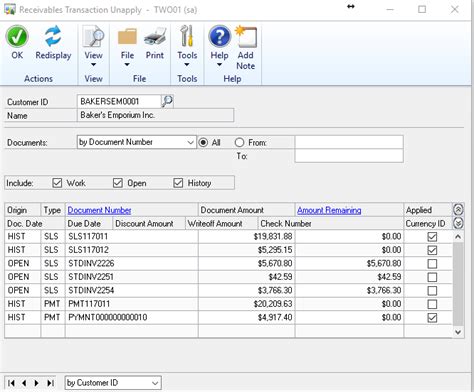
Task: Expand the View menu arrow
Action: pyautogui.click(x=93, y=65)
